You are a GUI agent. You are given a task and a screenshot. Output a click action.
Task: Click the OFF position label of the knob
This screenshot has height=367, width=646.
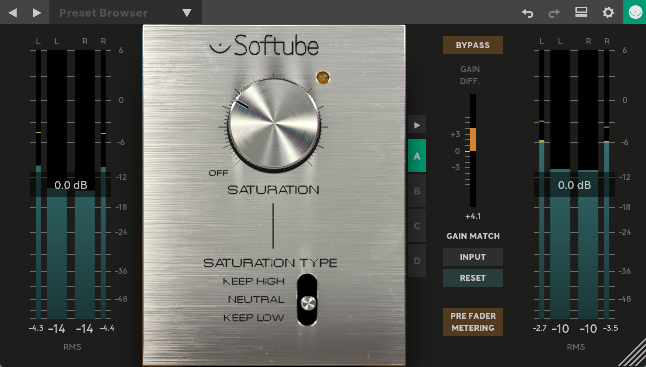pos(218,173)
